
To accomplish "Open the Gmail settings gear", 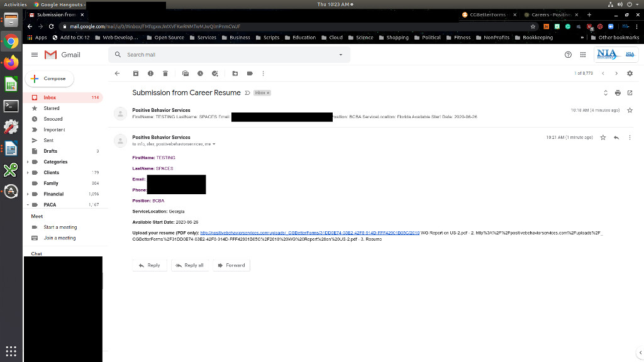I will click(630, 74).
